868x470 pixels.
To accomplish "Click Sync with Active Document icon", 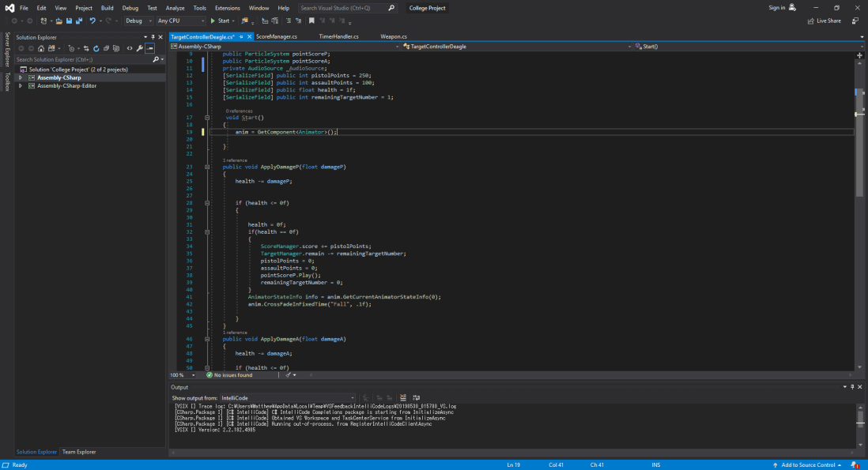I will [86, 49].
